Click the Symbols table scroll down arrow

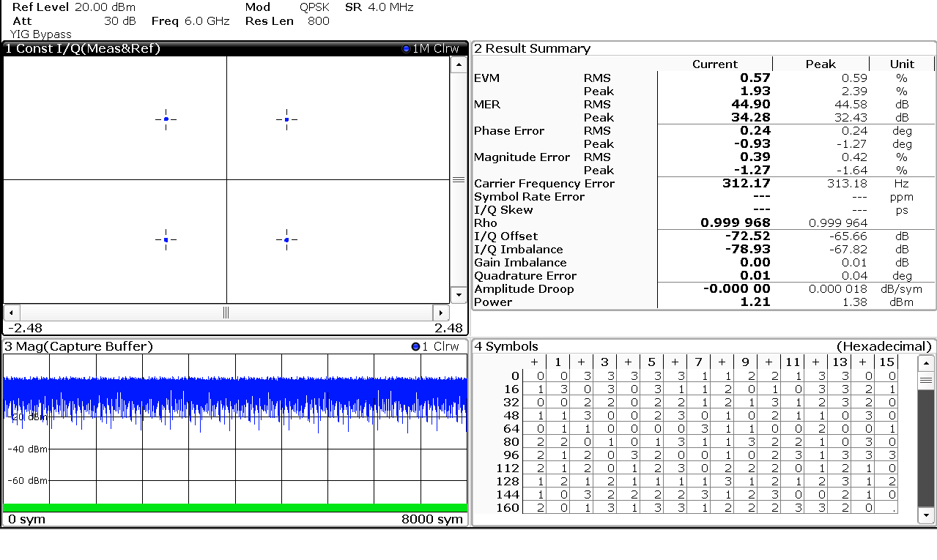[x=927, y=516]
